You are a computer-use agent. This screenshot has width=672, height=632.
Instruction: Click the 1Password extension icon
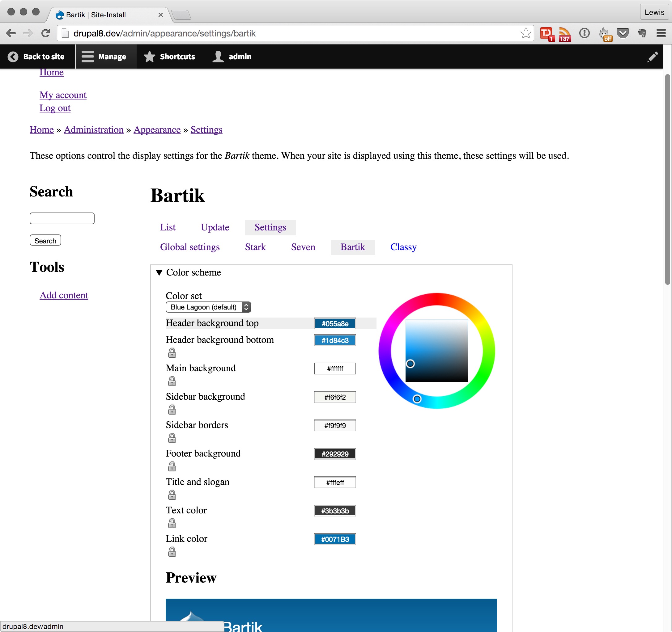[584, 33]
